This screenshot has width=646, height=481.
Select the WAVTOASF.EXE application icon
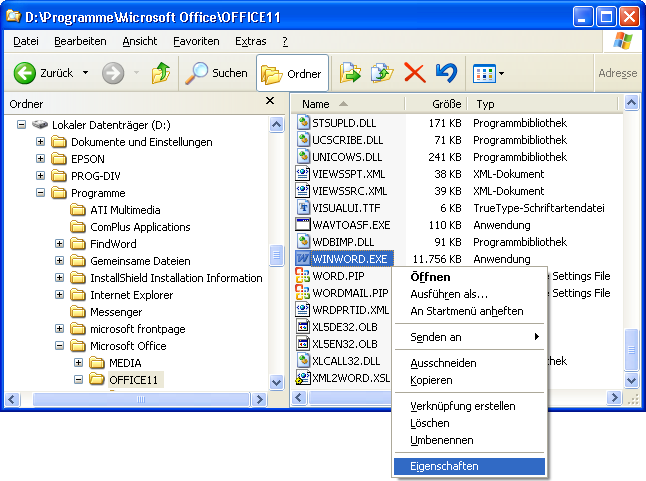(x=303, y=225)
